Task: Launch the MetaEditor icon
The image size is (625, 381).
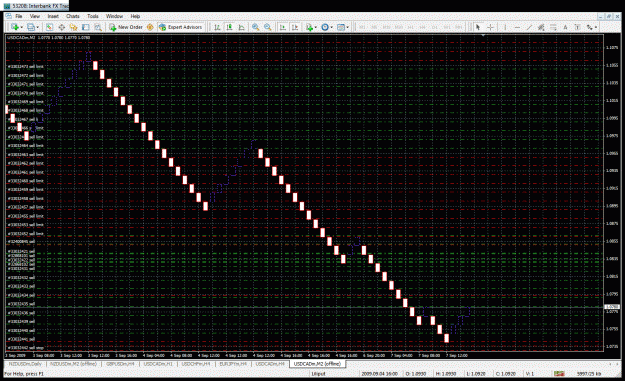Action: pyautogui.click(x=150, y=27)
